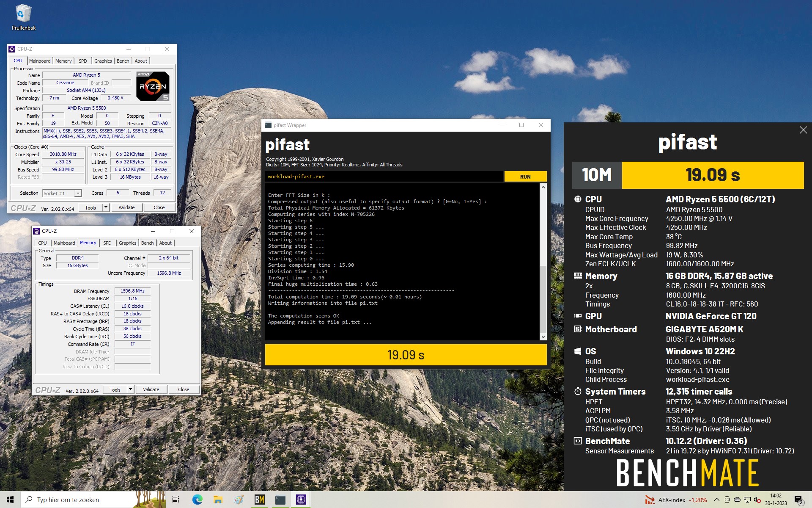Click the workload-pifast.exe command field
Image resolution: width=812 pixels, height=508 pixels.
[384, 177]
